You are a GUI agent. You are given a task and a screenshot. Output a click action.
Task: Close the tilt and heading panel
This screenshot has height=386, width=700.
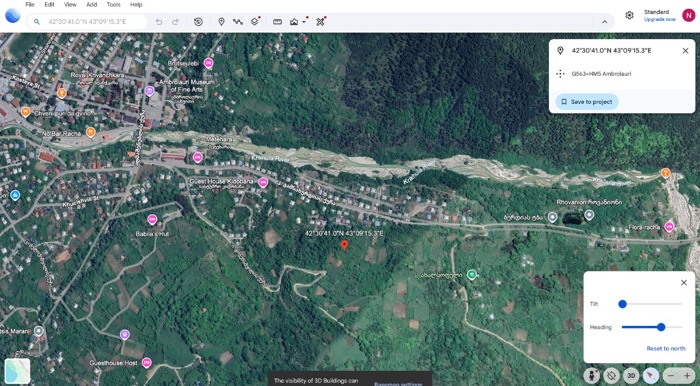(683, 283)
